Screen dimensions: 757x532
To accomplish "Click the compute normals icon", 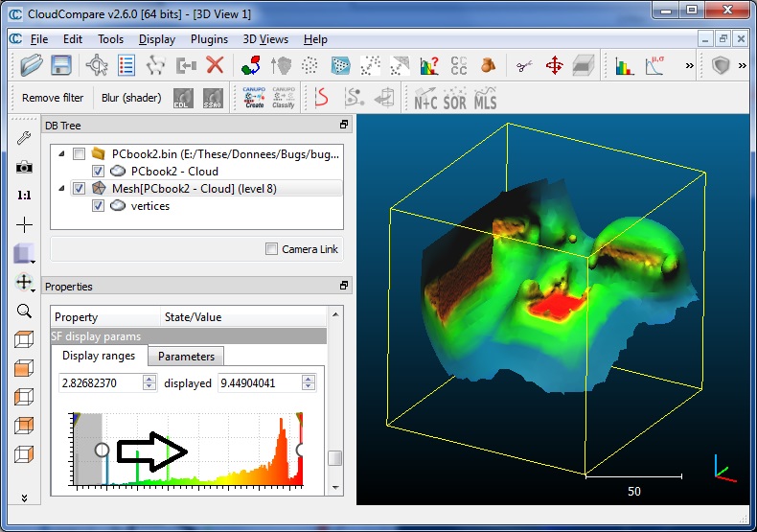I will tap(281, 64).
